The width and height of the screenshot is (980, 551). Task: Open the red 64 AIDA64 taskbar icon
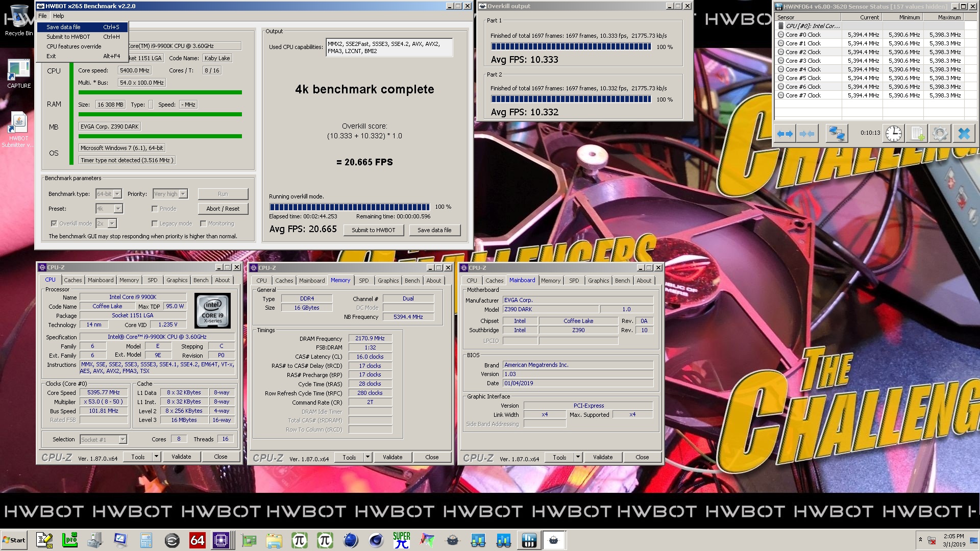click(x=197, y=540)
